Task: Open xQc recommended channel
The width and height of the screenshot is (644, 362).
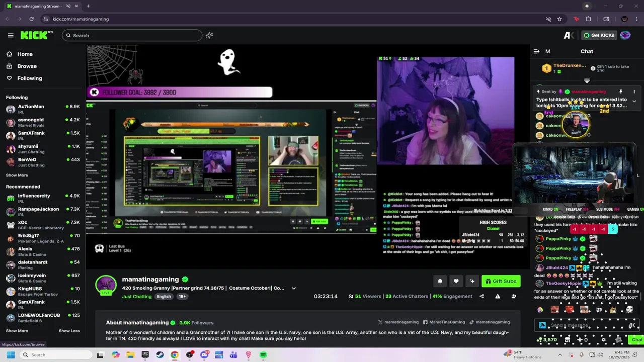Action: point(43,225)
